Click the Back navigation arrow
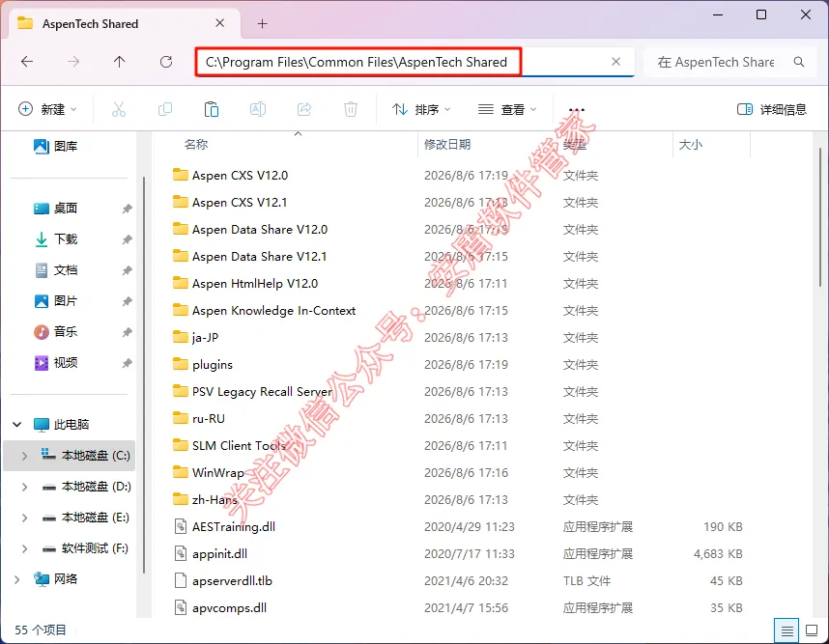This screenshot has width=829, height=644. (x=27, y=62)
